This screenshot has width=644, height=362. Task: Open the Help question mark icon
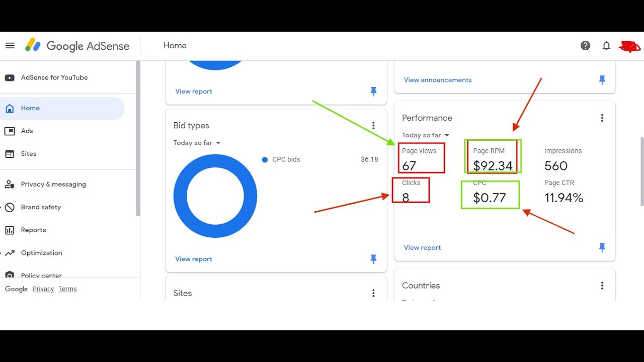click(585, 46)
